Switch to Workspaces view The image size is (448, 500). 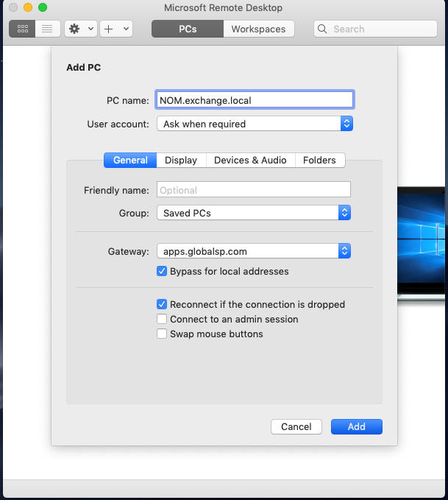(x=258, y=29)
